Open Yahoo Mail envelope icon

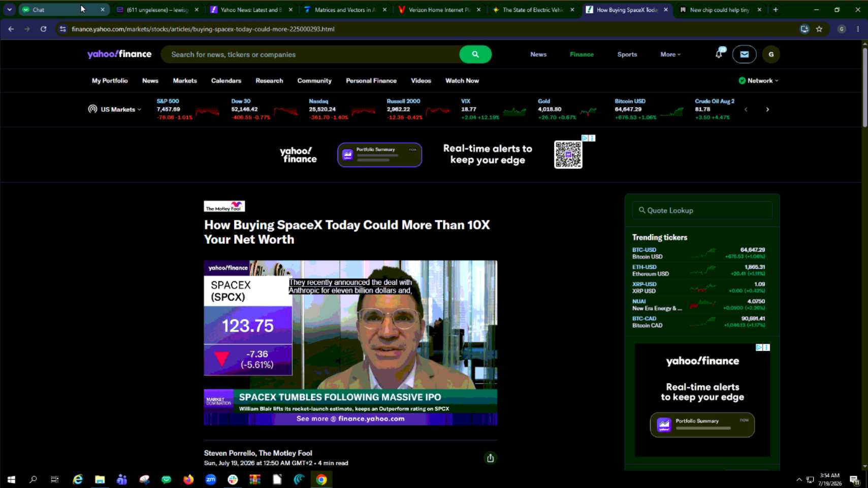pos(744,54)
